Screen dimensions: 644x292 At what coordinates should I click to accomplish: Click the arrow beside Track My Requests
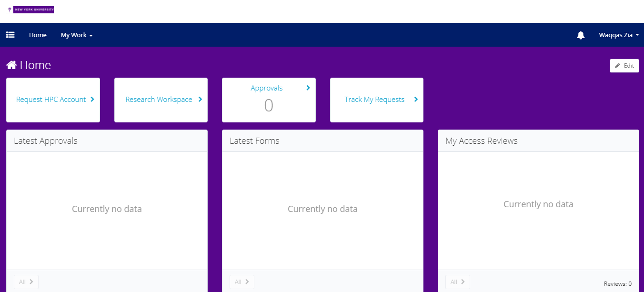click(x=416, y=100)
